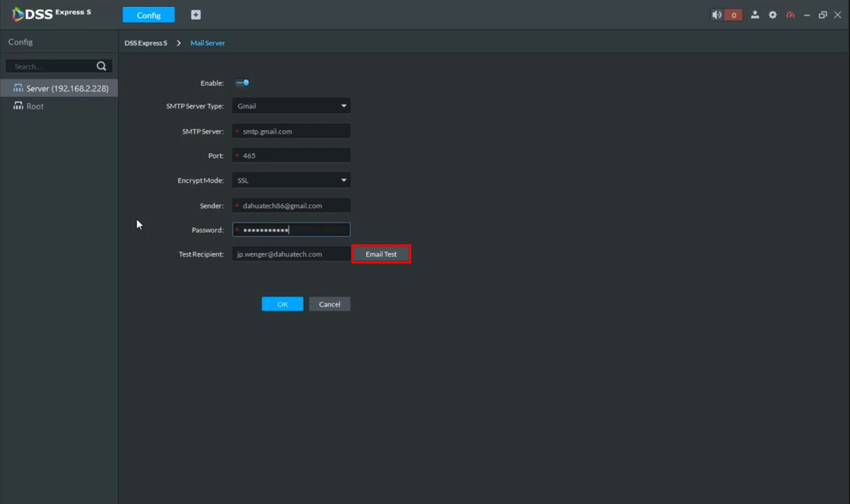Open the Encrypt Mode dropdown
The image size is (850, 504).
291,180
